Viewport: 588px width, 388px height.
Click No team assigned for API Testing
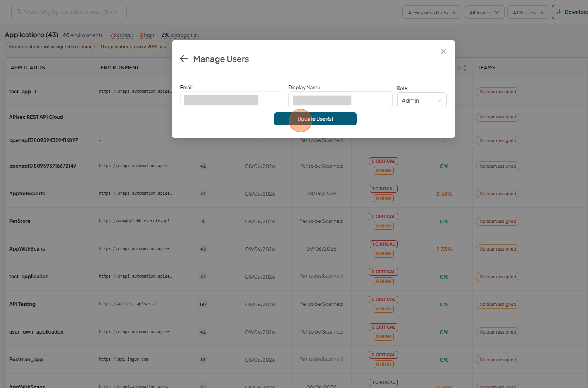pyautogui.click(x=498, y=304)
